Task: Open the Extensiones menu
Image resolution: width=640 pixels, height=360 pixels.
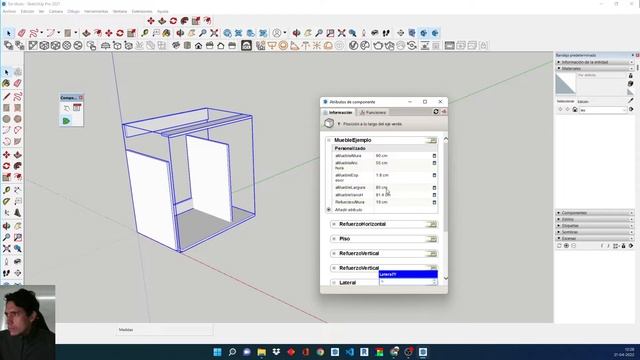Action: tap(142, 11)
